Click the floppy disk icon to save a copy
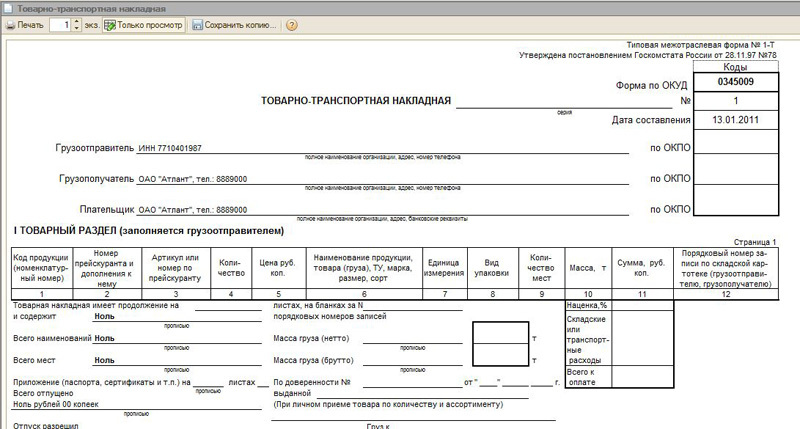Viewport: 800px width, 429px height. coord(197,24)
